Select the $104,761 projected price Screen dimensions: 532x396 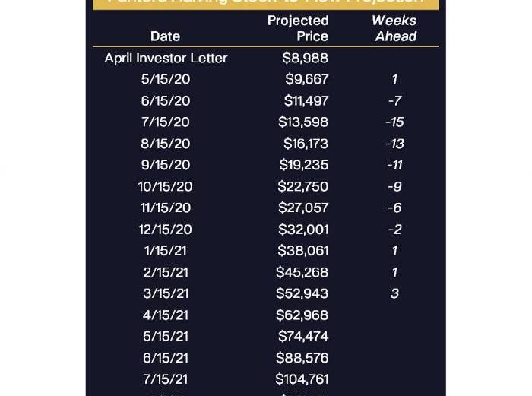[302, 379]
